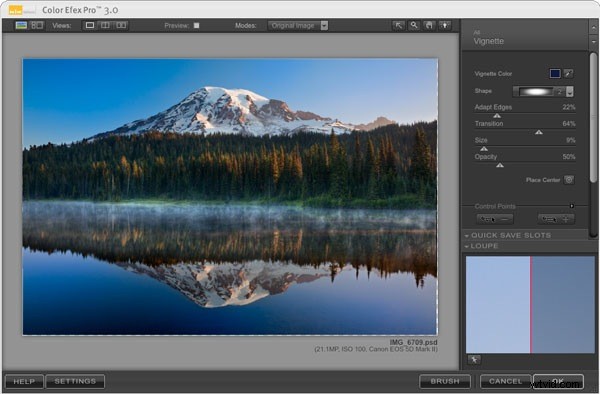Toggle the Preview checkbox
This screenshot has width=600, height=394.
pos(197,26)
